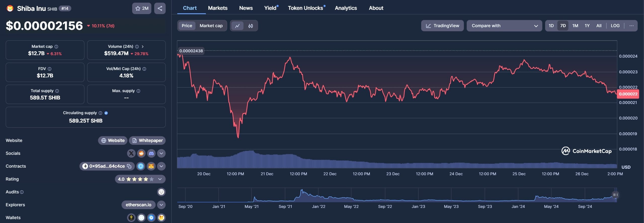Click the 0.000022 current price label

pyautogui.click(x=628, y=94)
